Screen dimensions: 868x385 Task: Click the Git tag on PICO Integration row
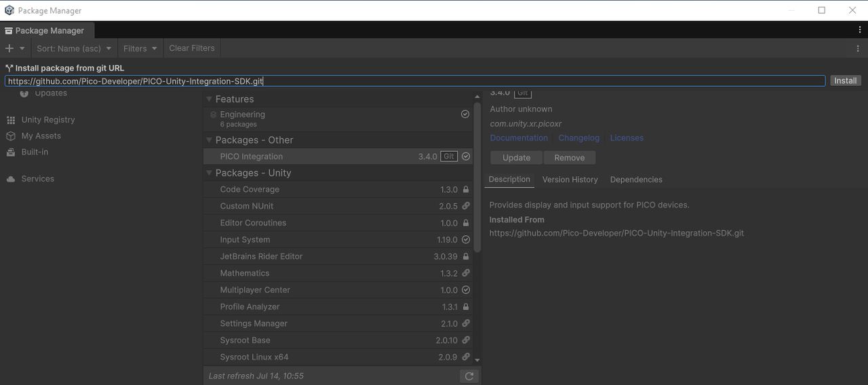(x=449, y=157)
